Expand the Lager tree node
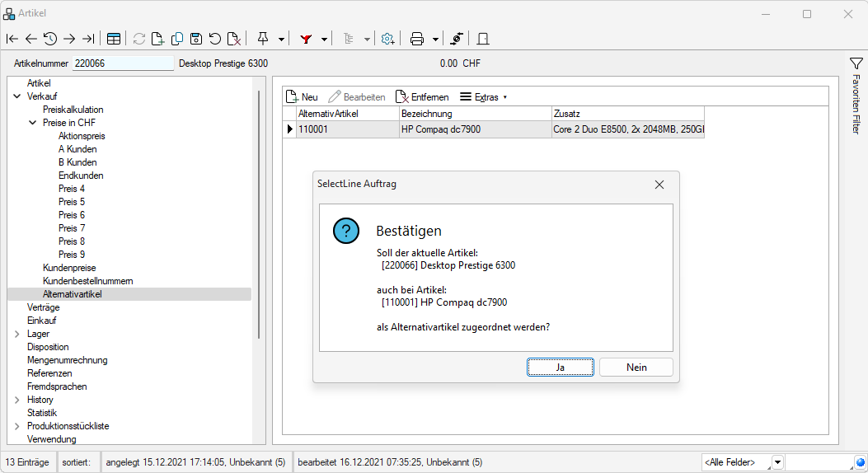 click(x=17, y=334)
